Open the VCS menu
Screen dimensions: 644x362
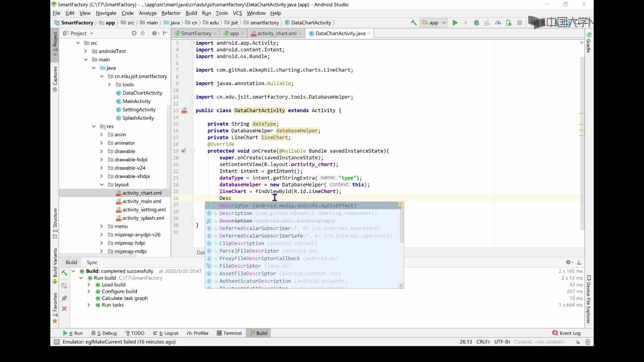tap(237, 13)
